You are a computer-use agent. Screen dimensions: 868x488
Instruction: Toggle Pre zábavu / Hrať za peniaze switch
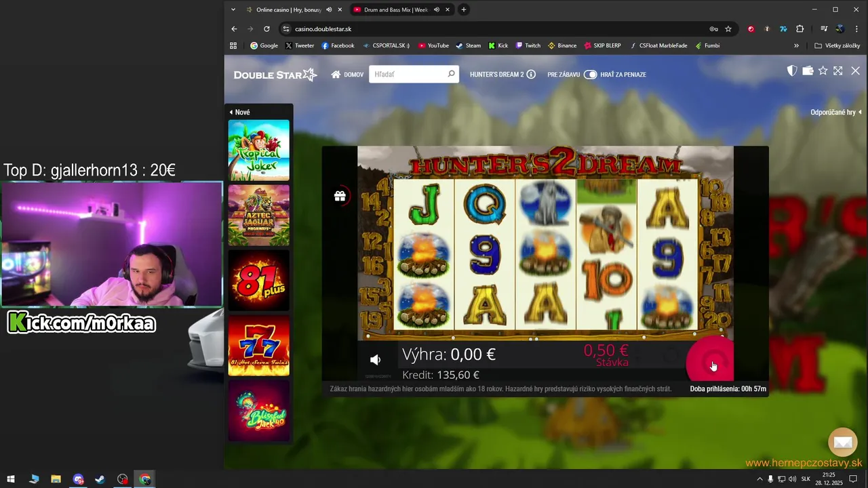(x=590, y=75)
